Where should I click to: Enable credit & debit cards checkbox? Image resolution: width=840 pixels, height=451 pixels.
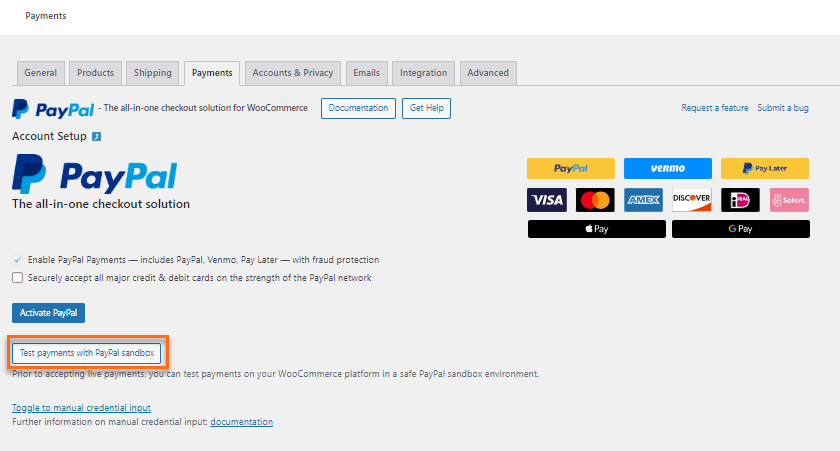click(x=18, y=278)
